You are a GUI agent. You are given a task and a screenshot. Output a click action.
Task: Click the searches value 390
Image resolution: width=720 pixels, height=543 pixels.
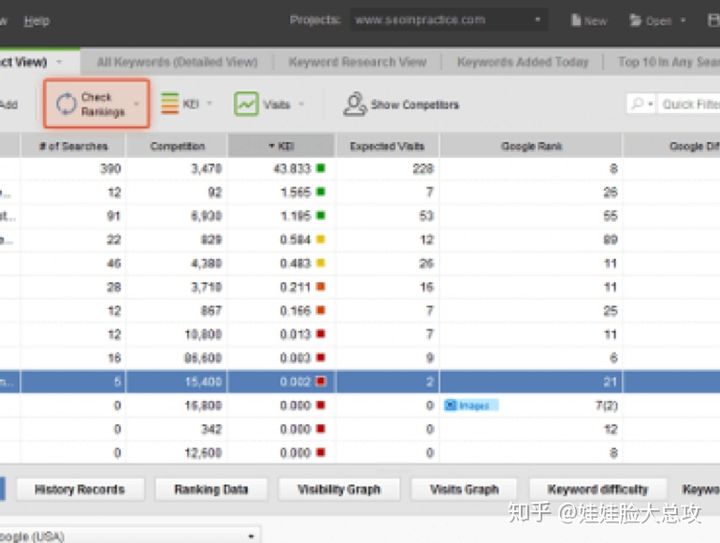111,168
